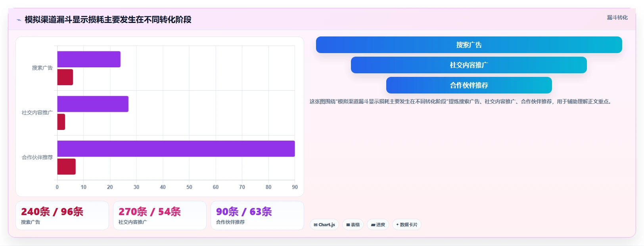Image resolution: width=644 pixels, height=246 pixels.
Task: Click the red bar for 合作伙伴推荐
Action: coord(66,166)
